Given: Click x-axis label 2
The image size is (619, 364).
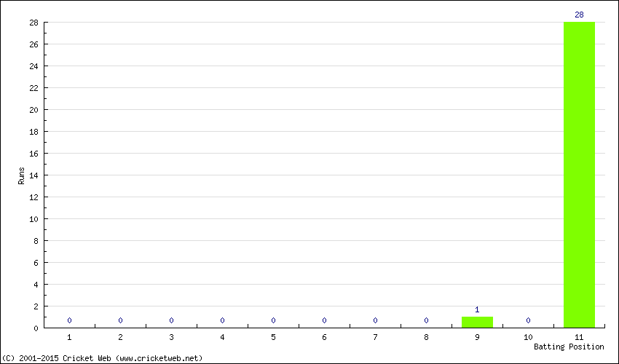Looking at the screenshot, I should pos(120,337).
